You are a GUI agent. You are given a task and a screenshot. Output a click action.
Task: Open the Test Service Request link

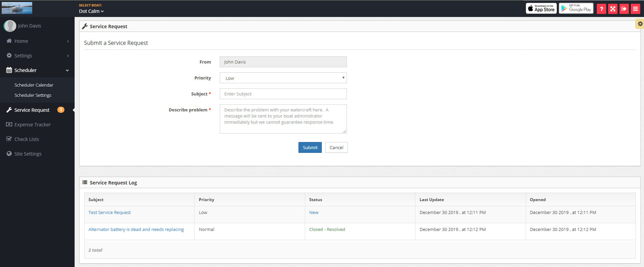pos(110,213)
